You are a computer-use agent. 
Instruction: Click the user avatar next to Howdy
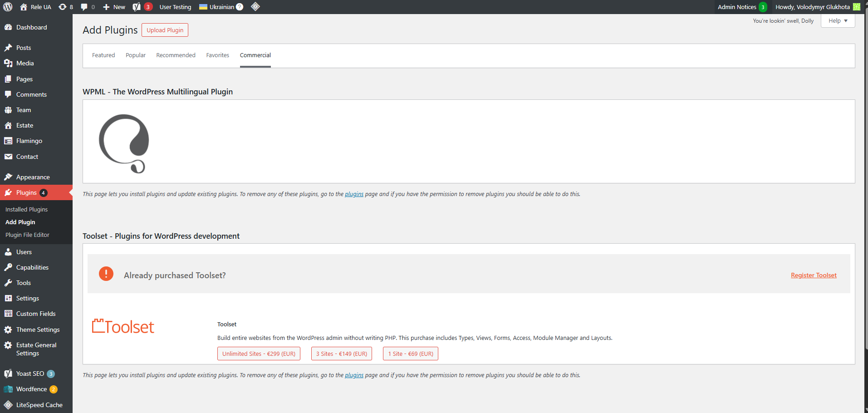(857, 7)
